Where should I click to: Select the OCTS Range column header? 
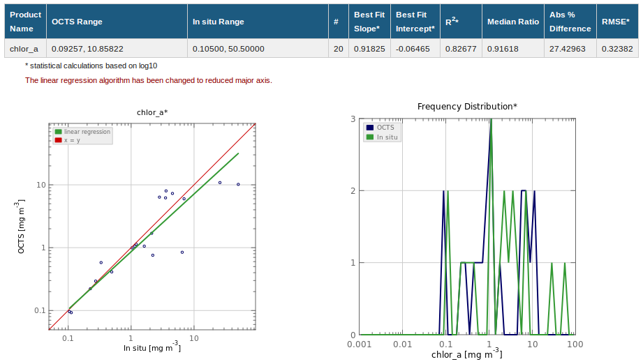point(77,22)
